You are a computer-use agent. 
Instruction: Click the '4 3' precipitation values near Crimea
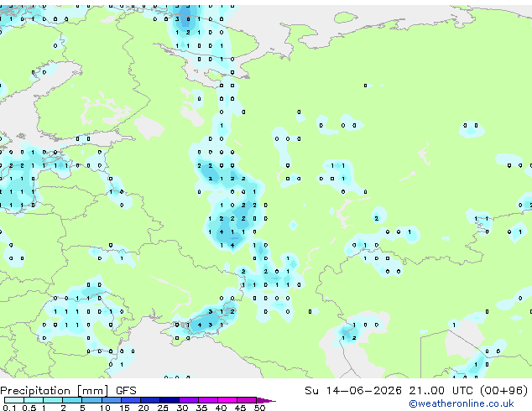205,325
